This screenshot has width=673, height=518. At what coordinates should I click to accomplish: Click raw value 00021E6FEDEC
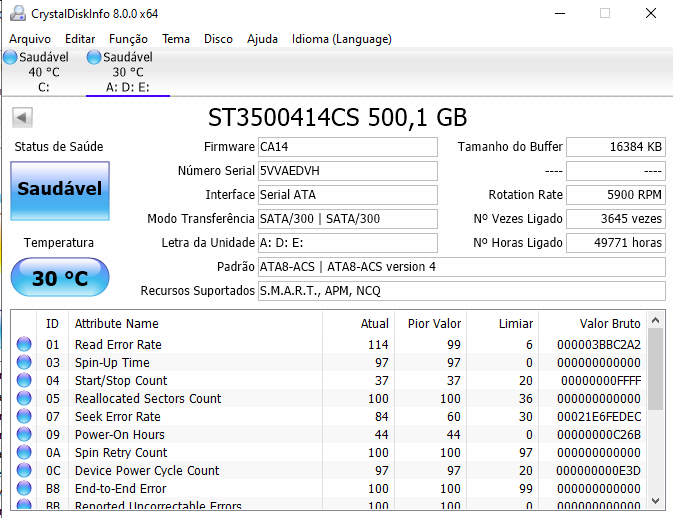599,417
